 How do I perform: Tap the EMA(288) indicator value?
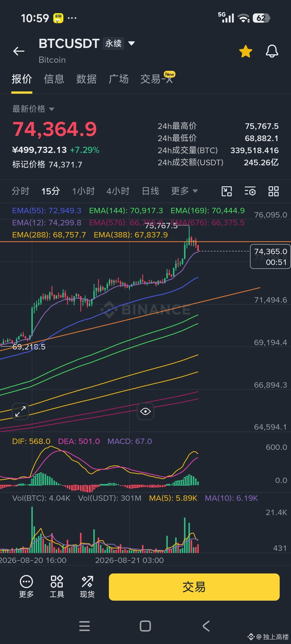(49, 235)
